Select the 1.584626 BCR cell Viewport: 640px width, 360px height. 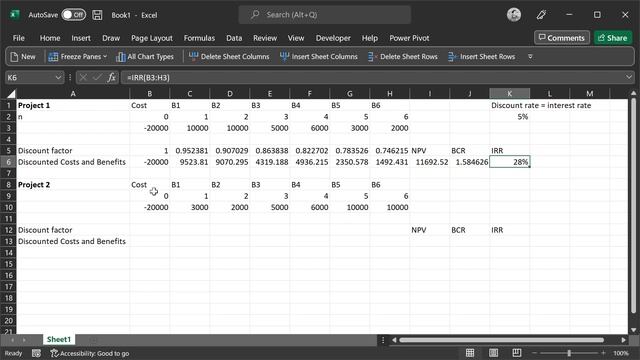(469, 162)
